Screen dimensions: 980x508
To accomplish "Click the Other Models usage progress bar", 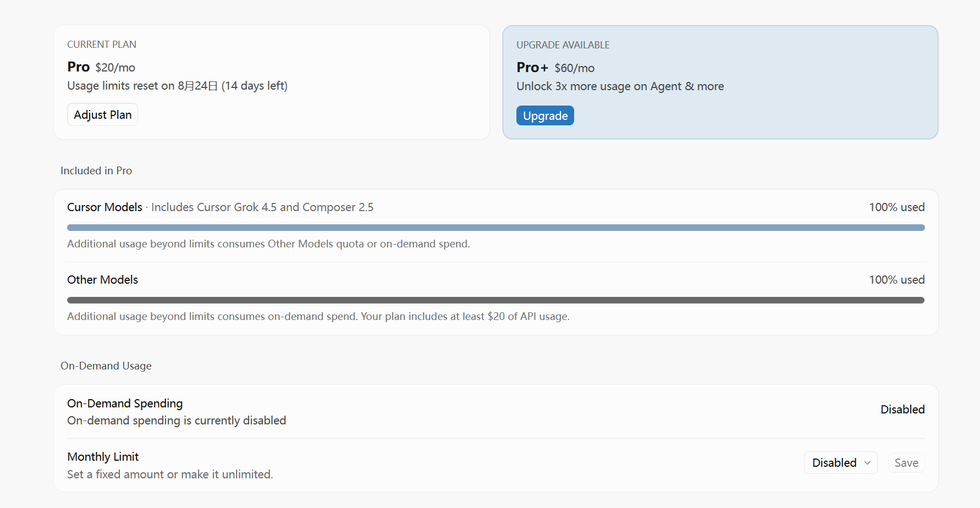I will [495, 300].
